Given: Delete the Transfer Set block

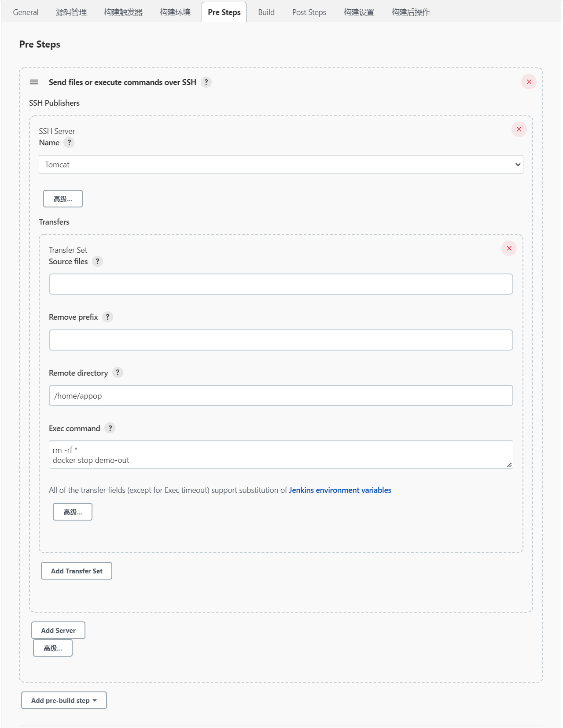Looking at the screenshot, I should click(509, 248).
